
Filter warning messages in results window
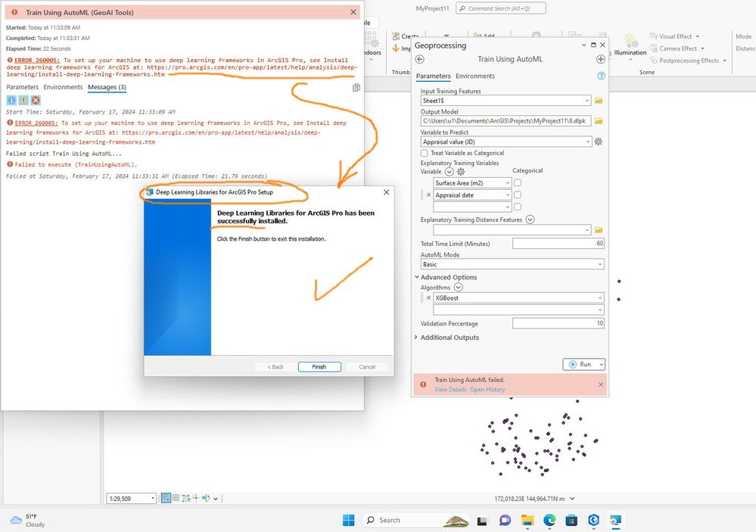point(23,101)
